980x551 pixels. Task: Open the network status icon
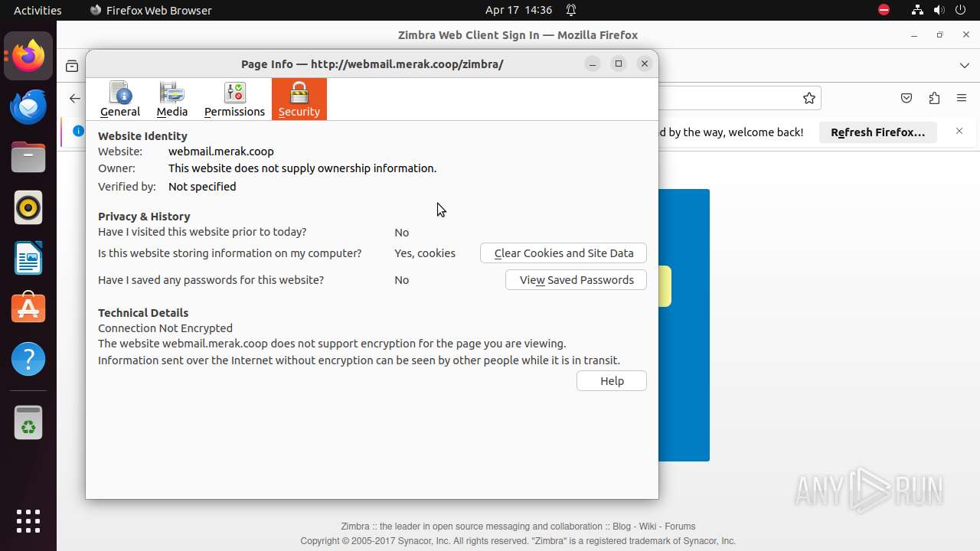[x=917, y=10]
